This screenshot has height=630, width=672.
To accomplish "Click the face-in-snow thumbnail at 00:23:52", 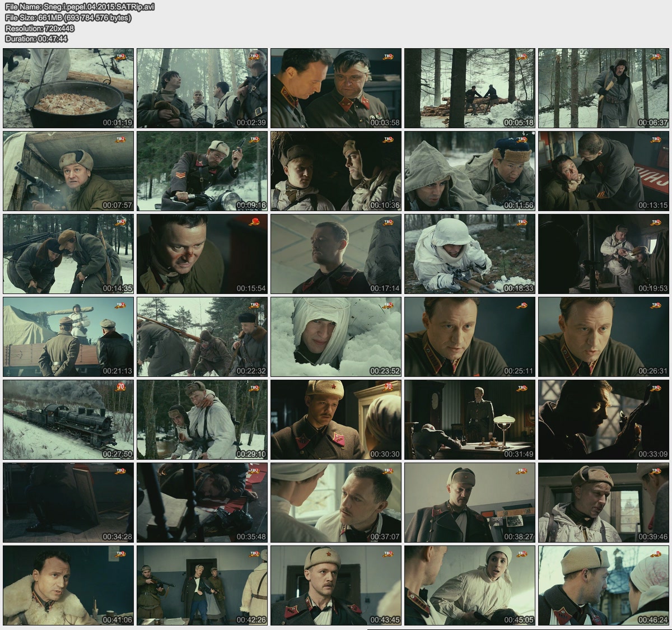I will click(335, 337).
